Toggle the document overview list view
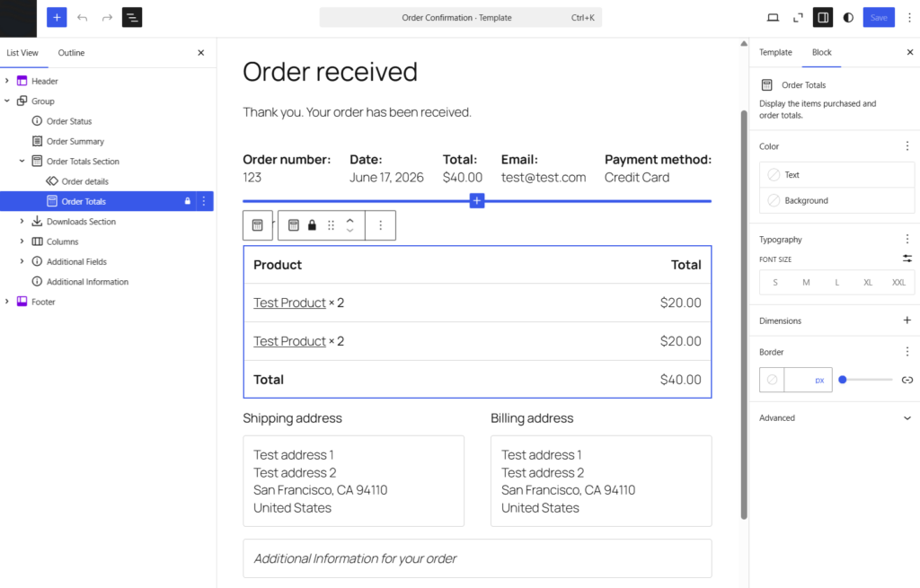Screen dimensions: 920x588 132,18
